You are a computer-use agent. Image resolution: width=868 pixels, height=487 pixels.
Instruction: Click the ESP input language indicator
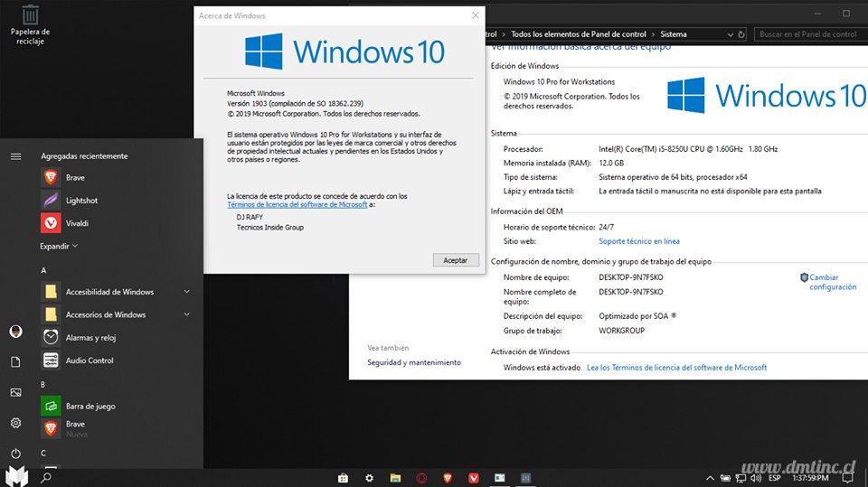click(x=775, y=478)
